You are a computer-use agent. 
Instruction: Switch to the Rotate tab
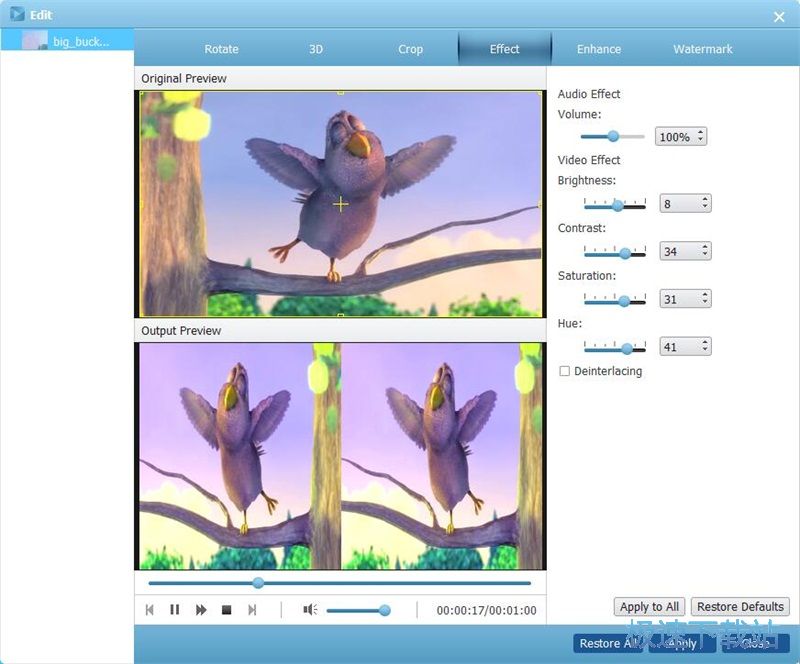pyautogui.click(x=221, y=49)
